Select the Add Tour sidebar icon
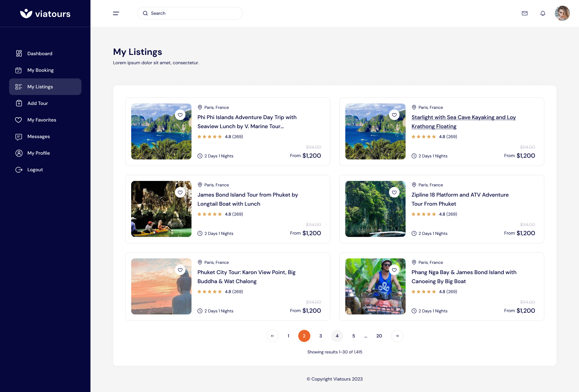Image resolution: width=579 pixels, height=392 pixels. point(19,103)
